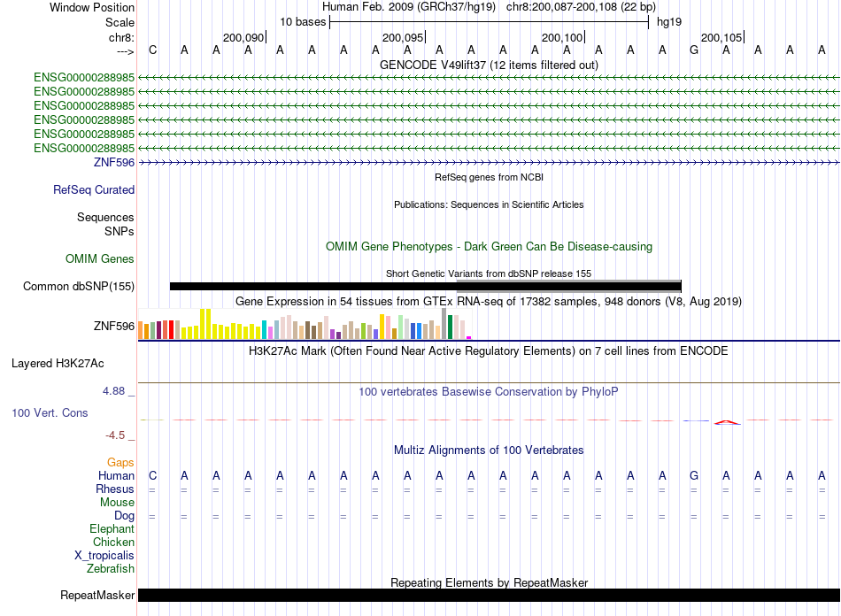This screenshot has width=841, height=616.
Task: Click ZNF596 label beside GTEx bar chart
Action: [113, 326]
